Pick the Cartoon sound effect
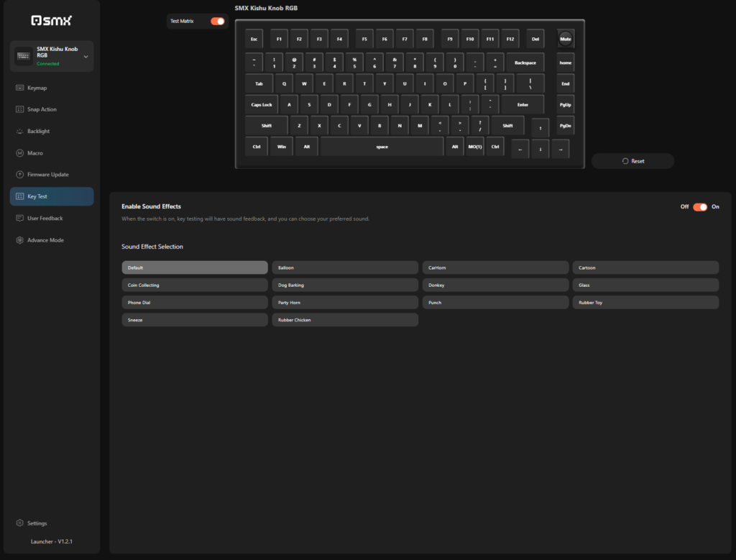This screenshot has height=560, width=736. [645, 267]
